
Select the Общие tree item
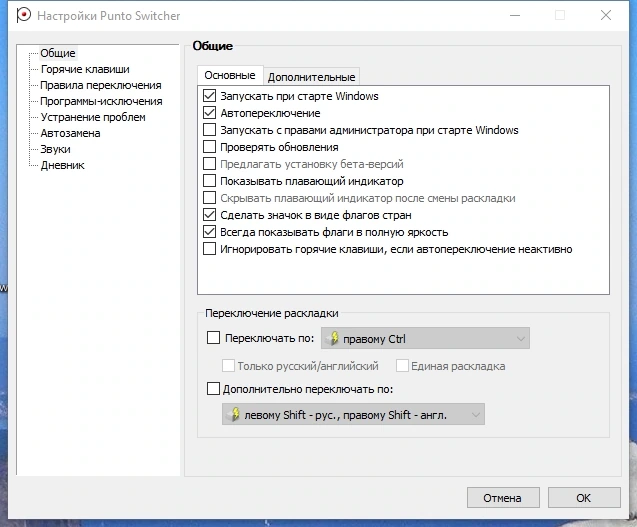coord(58,53)
